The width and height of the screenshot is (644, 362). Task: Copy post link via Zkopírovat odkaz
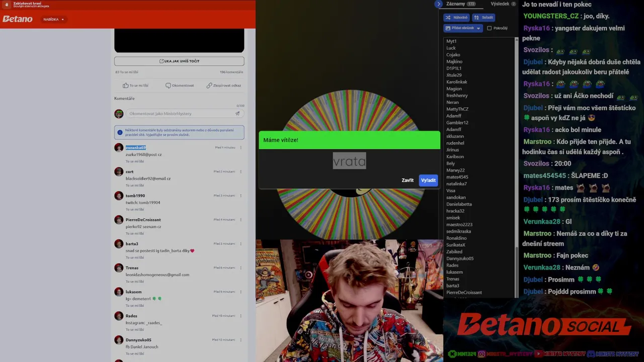click(x=223, y=85)
